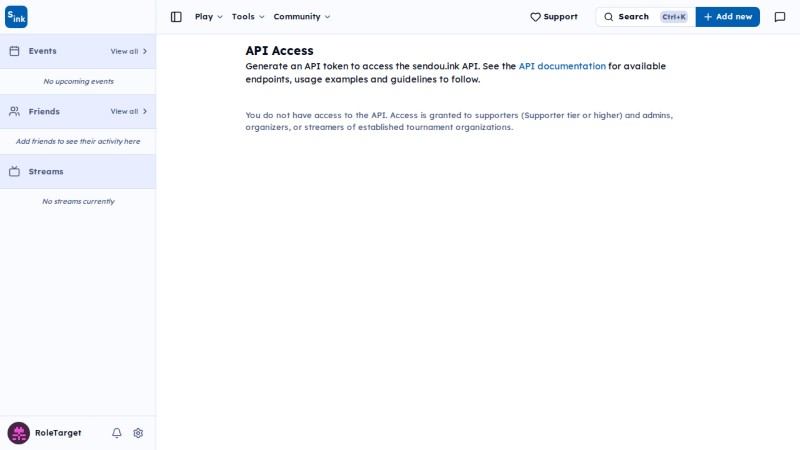Screen dimensions: 800x450
Task: Open the Support link
Action: point(554,17)
